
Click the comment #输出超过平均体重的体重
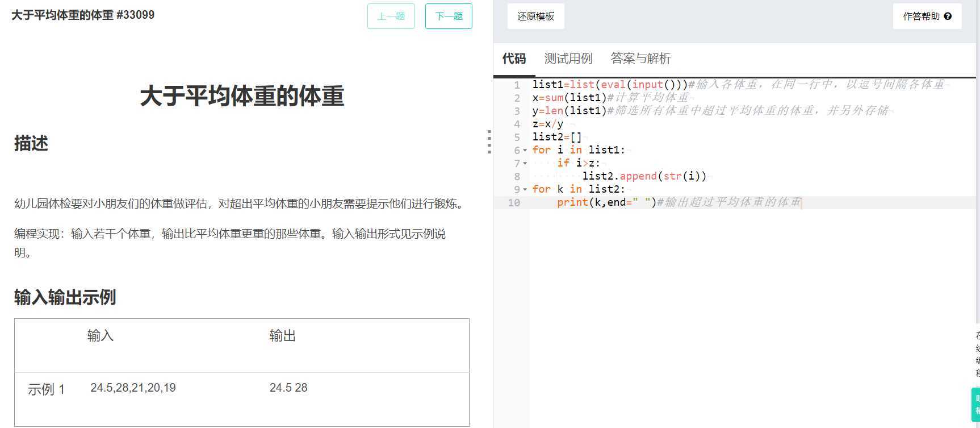click(x=730, y=202)
